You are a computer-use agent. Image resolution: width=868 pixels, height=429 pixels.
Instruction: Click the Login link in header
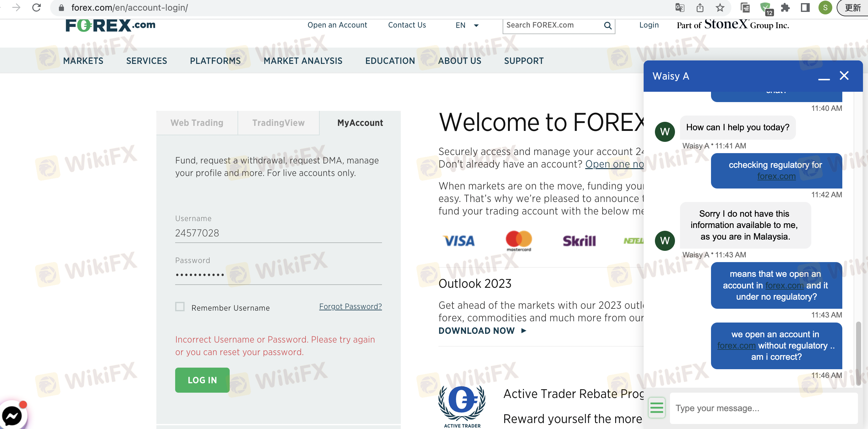click(x=649, y=25)
